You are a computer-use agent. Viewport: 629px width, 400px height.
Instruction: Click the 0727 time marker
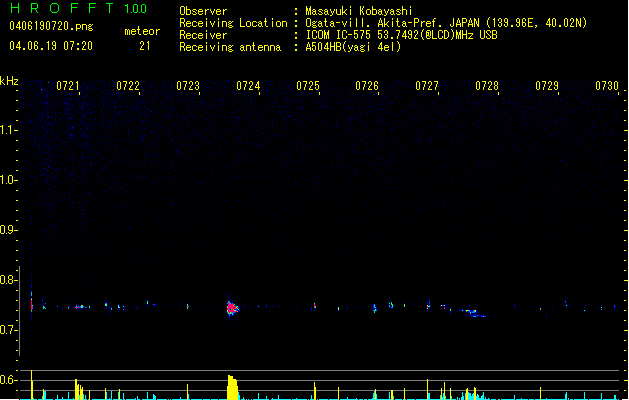click(427, 86)
